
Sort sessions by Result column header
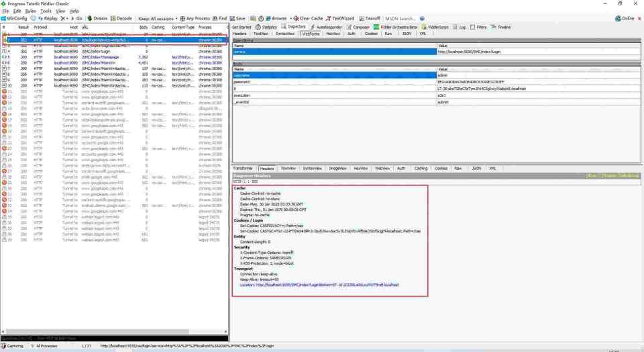(x=23, y=27)
